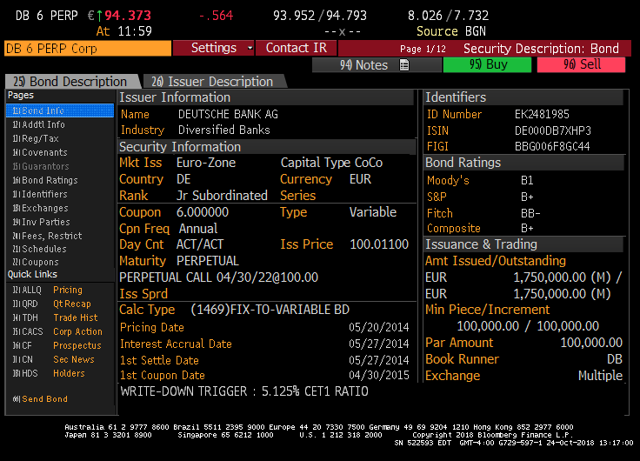The image size is (640, 461).
Task: Click issuer name DEUTSCHE BANK AG
Action: (228, 114)
